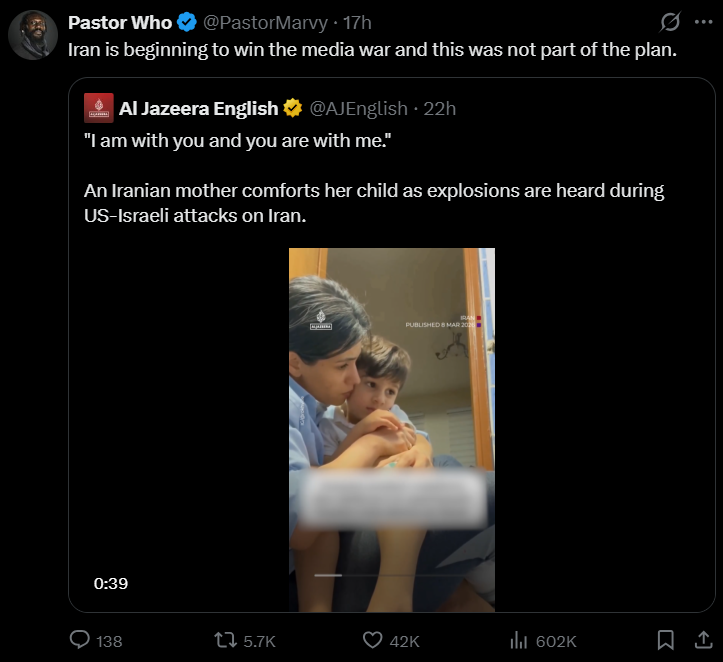Open the share post menu
723x662 pixels.
click(703, 639)
